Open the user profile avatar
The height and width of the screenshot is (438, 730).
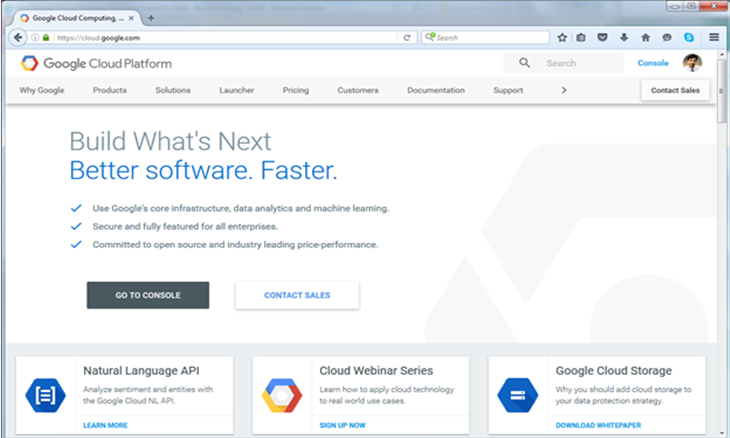[692, 63]
